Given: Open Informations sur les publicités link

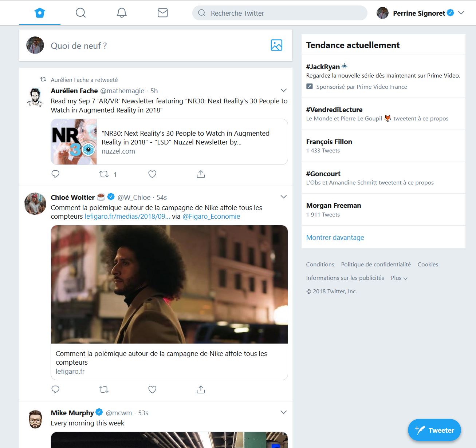Looking at the screenshot, I should (x=345, y=278).
